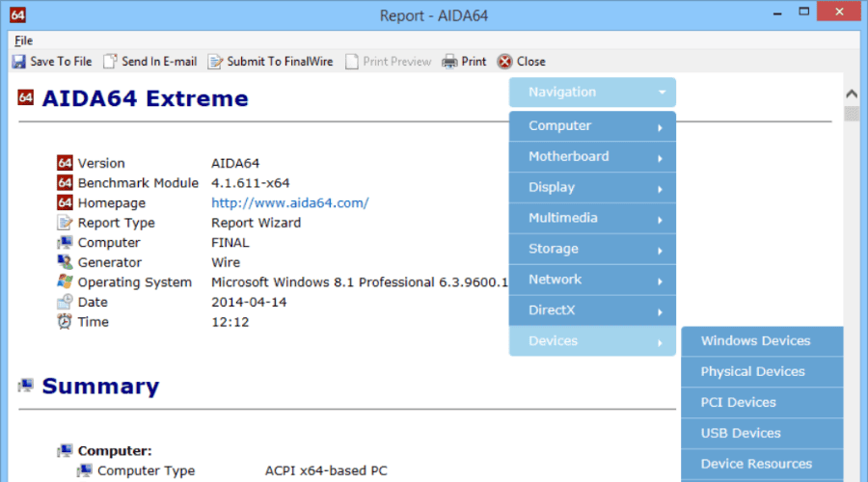Click the AIDA64 title bar app icon

17,14
